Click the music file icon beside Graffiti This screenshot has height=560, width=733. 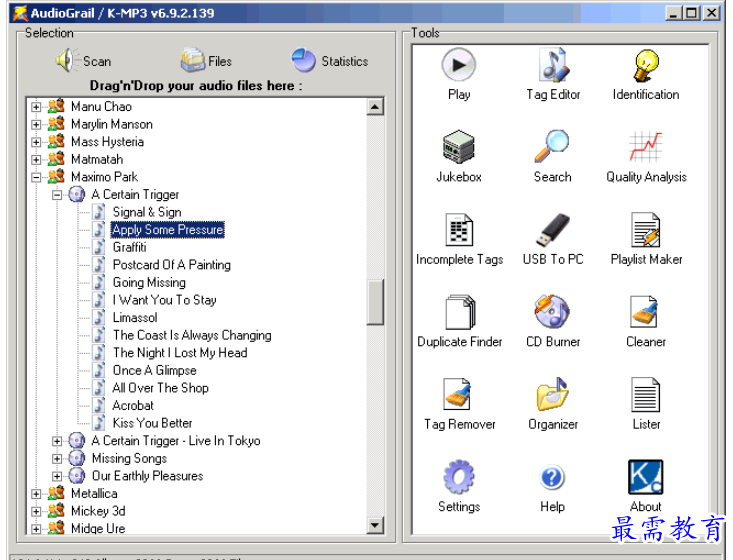(x=99, y=247)
